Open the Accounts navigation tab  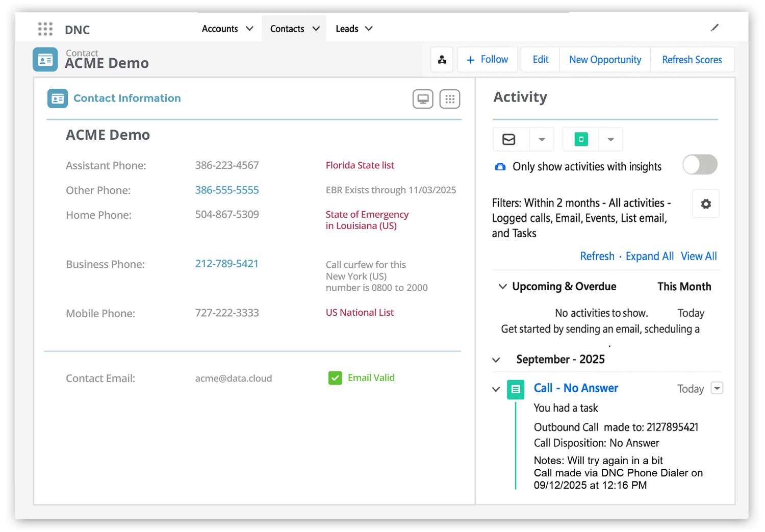[227, 29]
